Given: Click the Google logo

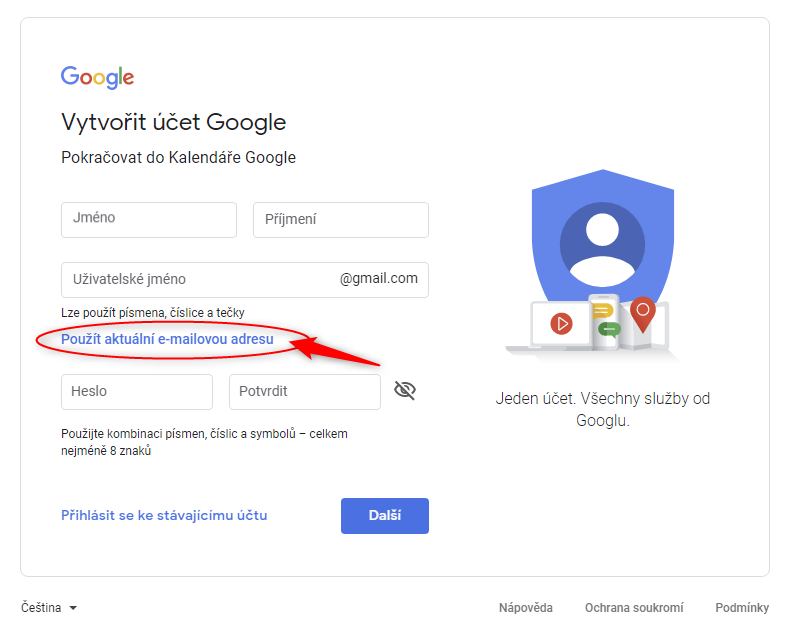Looking at the screenshot, I should [x=97, y=77].
